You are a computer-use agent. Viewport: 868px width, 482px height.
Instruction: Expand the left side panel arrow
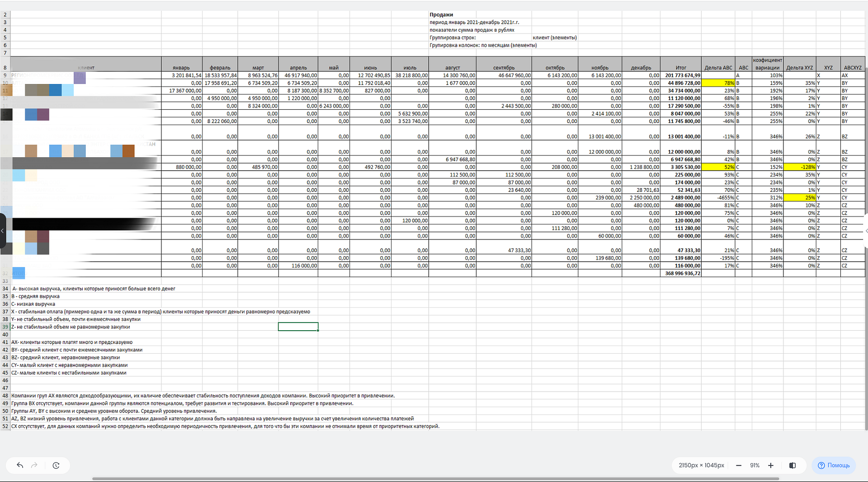click(3, 231)
